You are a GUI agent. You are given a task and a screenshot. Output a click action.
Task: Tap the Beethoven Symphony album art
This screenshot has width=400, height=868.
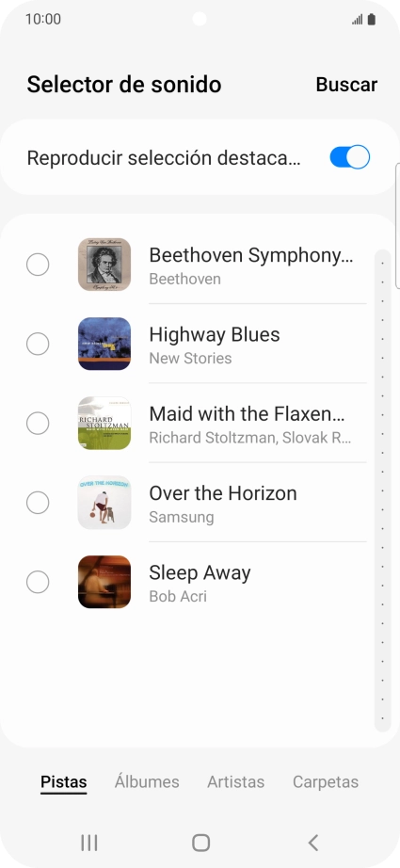pos(104,265)
